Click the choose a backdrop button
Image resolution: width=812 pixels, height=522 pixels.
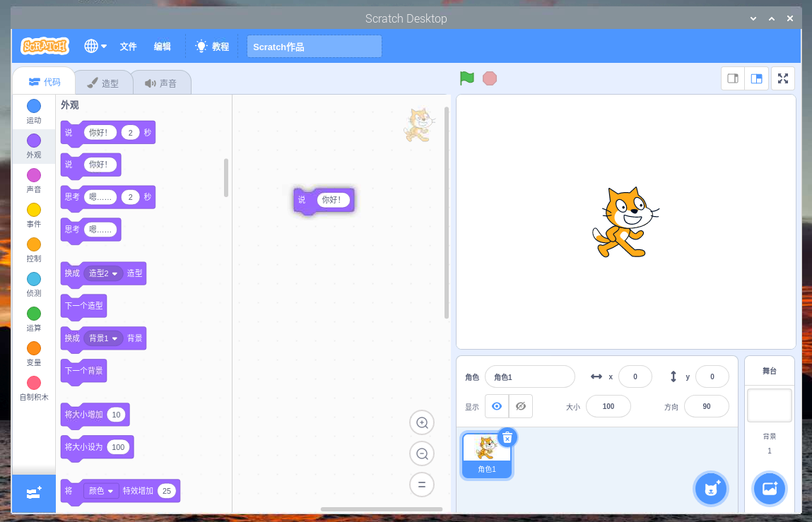[x=770, y=488]
